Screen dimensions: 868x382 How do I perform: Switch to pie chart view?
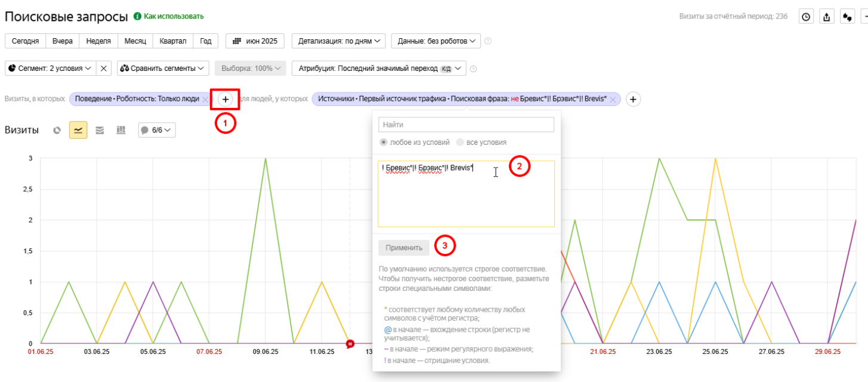(x=57, y=130)
